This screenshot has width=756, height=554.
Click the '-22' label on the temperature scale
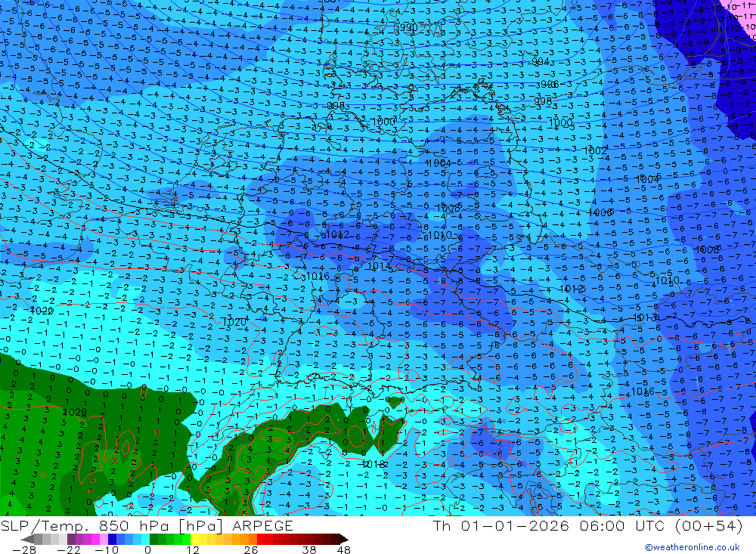click(69, 549)
